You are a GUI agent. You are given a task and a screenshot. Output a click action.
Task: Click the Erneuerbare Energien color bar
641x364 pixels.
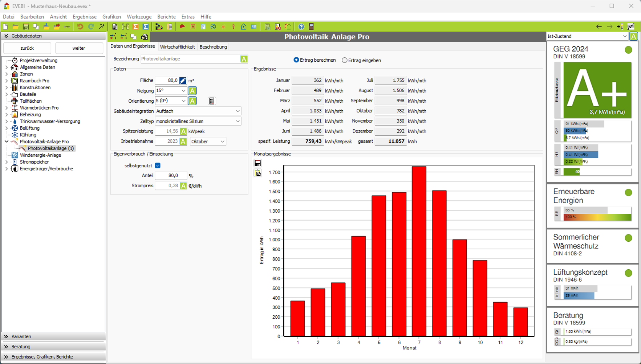[x=597, y=217]
